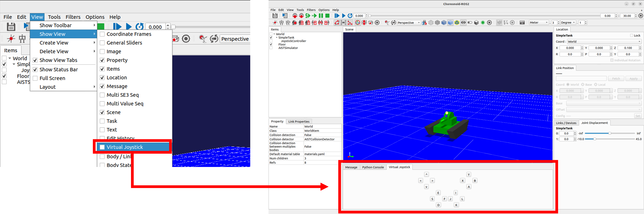Click the Fetch button in Link Position panel
644x214 pixels.
(x=616, y=78)
